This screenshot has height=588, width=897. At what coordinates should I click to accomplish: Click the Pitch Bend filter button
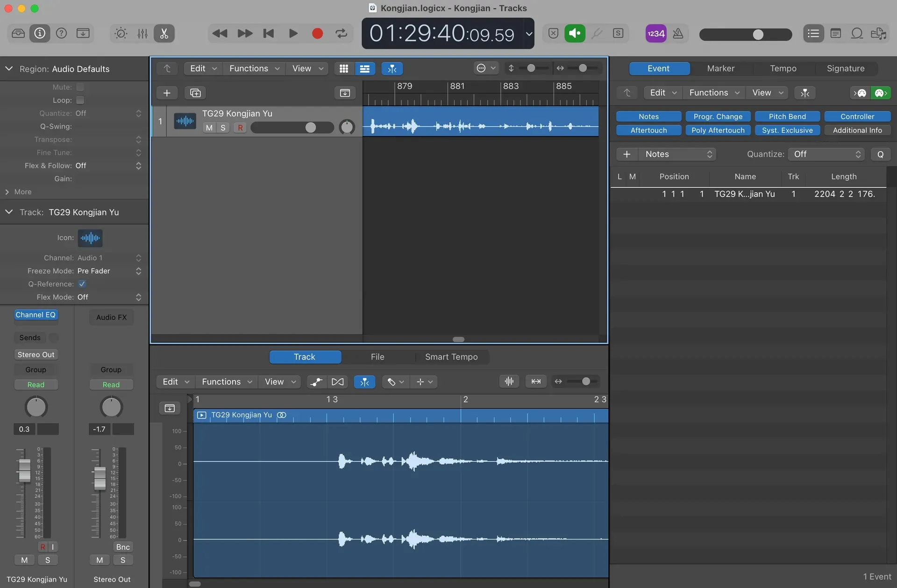[x=787, y=117]
